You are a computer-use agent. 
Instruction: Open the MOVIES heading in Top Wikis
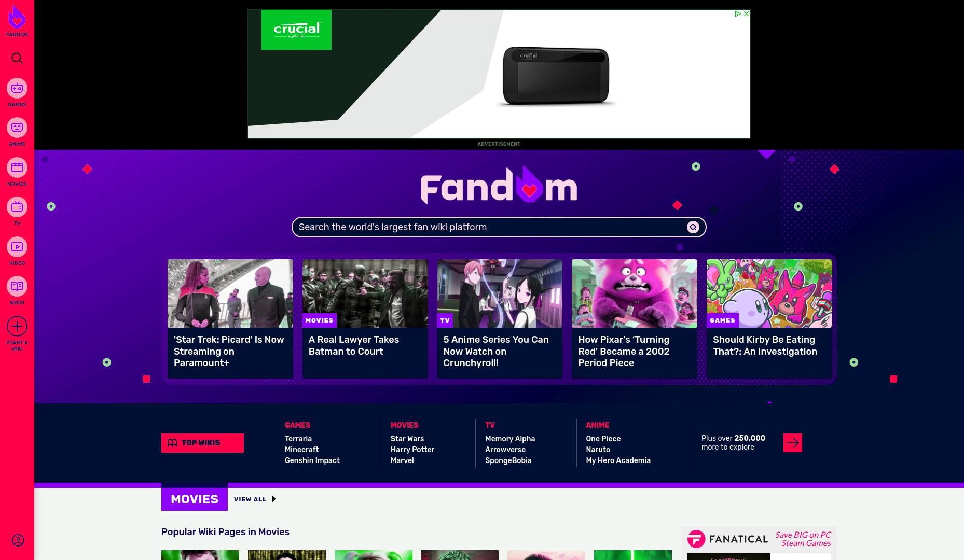(404, 425)
